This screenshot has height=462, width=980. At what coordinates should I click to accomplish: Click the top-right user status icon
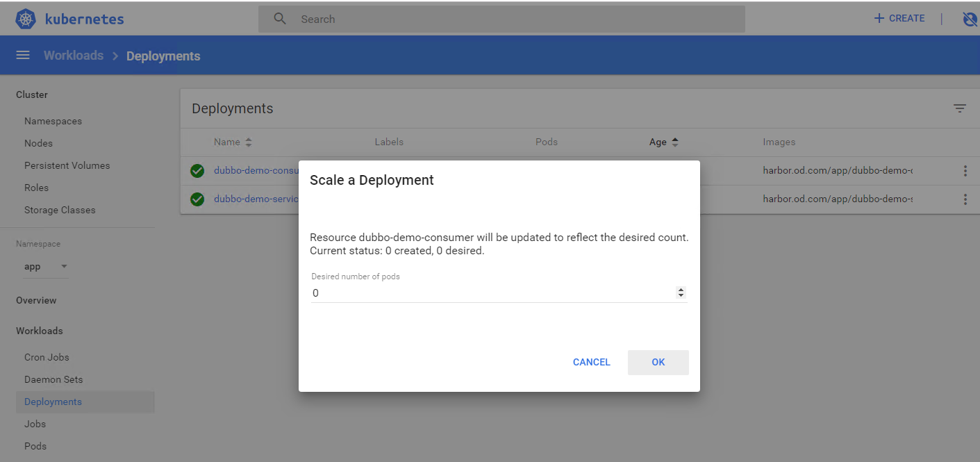[x=970, y=19]
